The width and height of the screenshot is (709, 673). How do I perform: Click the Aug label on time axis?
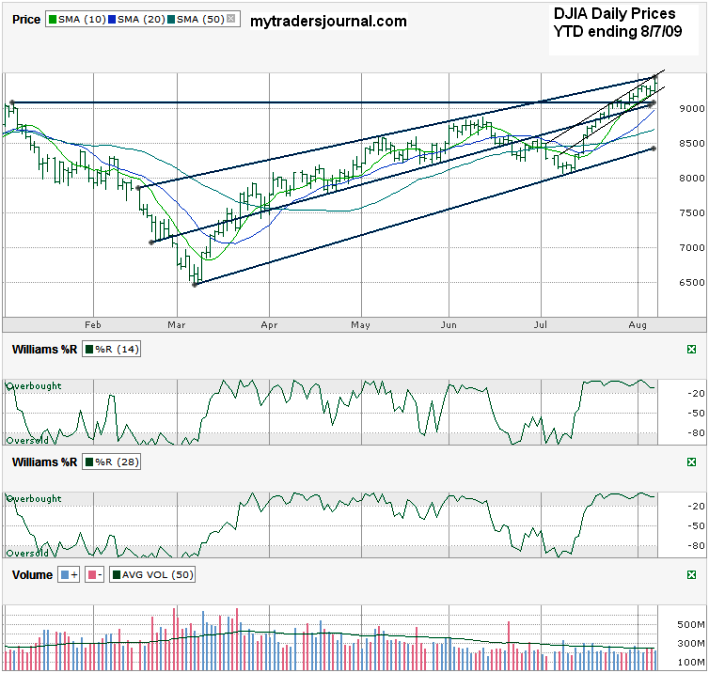point(638,325)
